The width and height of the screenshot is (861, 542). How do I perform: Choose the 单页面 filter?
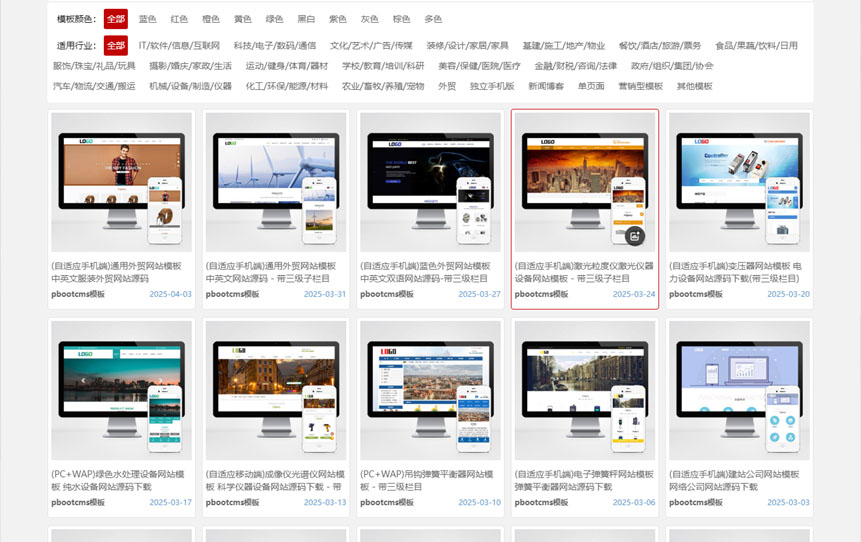tap(591, 86)
